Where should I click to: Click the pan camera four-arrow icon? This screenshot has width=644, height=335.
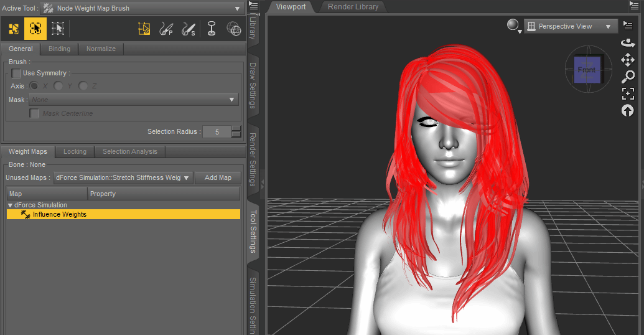tap(628, 60)
